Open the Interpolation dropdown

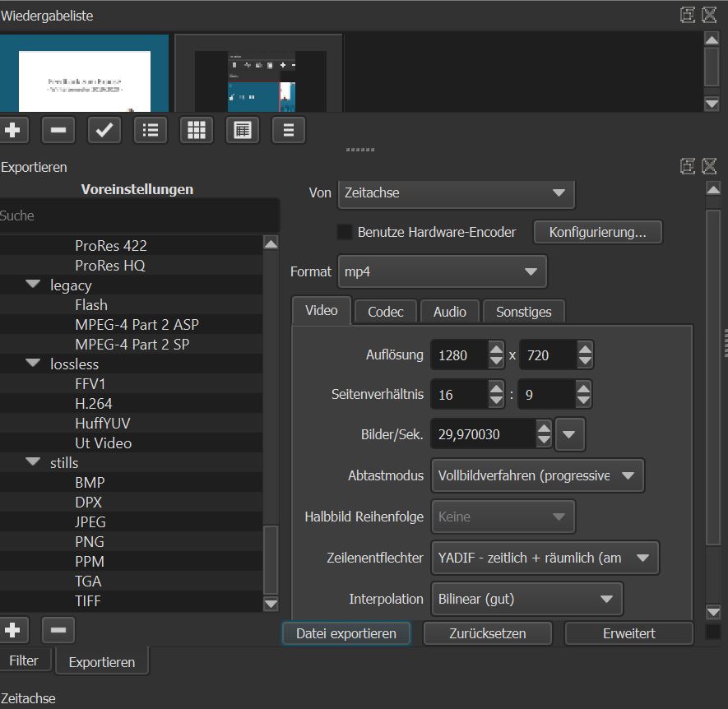click(x=526, y=599)
